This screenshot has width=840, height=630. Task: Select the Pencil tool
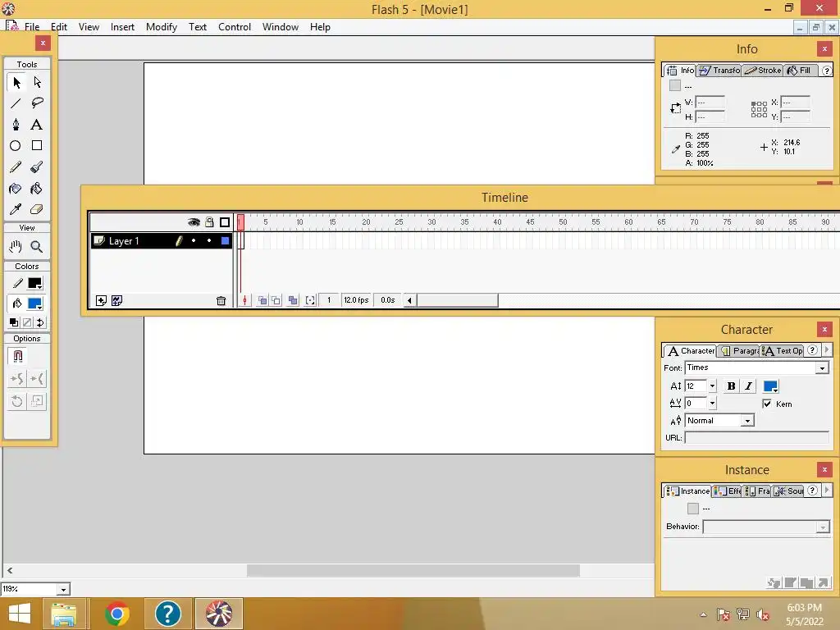click(x=16, y=167)
